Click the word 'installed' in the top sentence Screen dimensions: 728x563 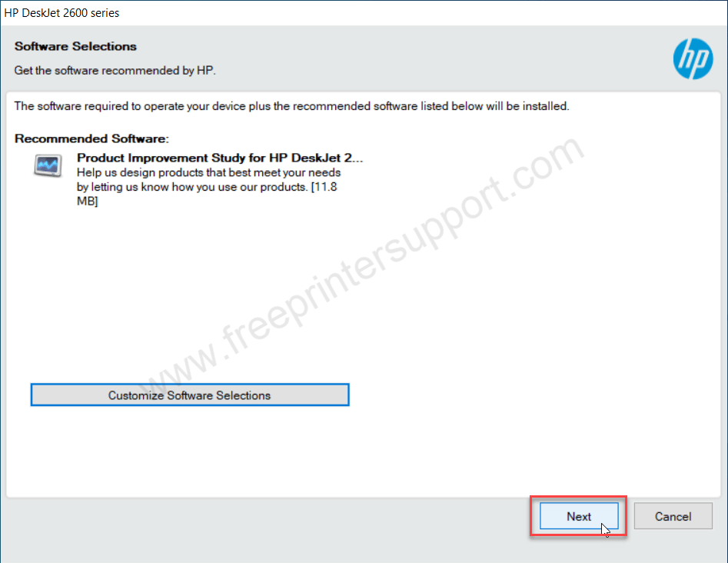pos(546,106)
